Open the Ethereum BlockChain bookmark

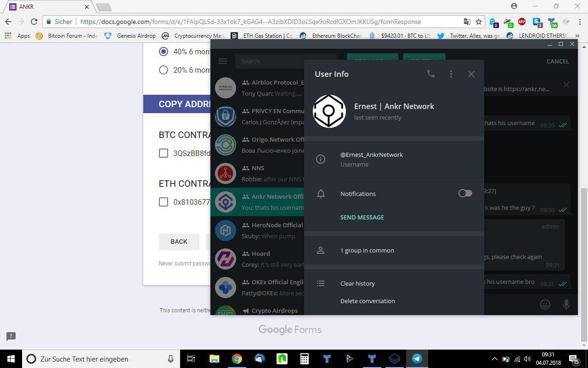coord(331,35)
